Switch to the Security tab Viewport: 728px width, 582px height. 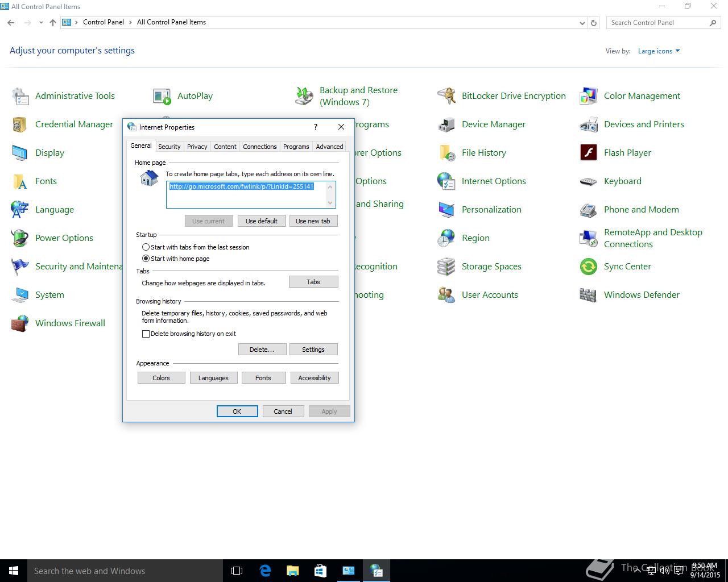point(169,147)
